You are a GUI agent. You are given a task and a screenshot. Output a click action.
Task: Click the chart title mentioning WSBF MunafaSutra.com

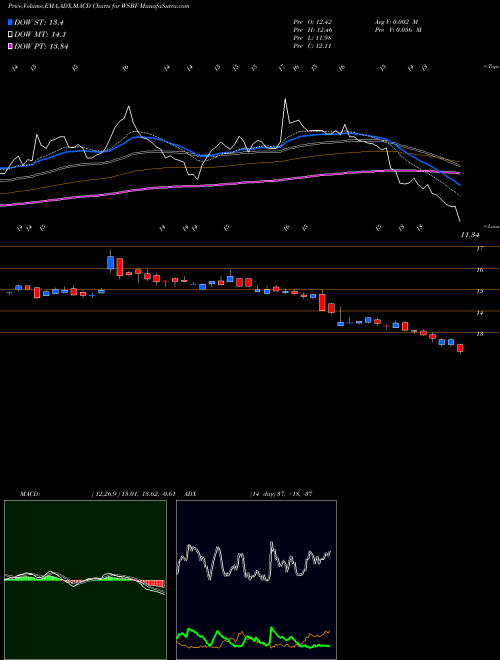[x=98, y=6]
